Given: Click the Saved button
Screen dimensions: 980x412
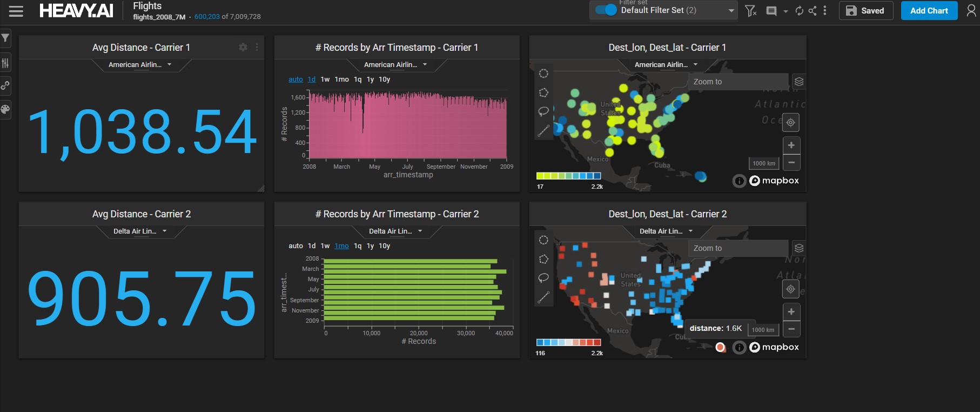Looking at the screenshot, I should click(865, 11).
